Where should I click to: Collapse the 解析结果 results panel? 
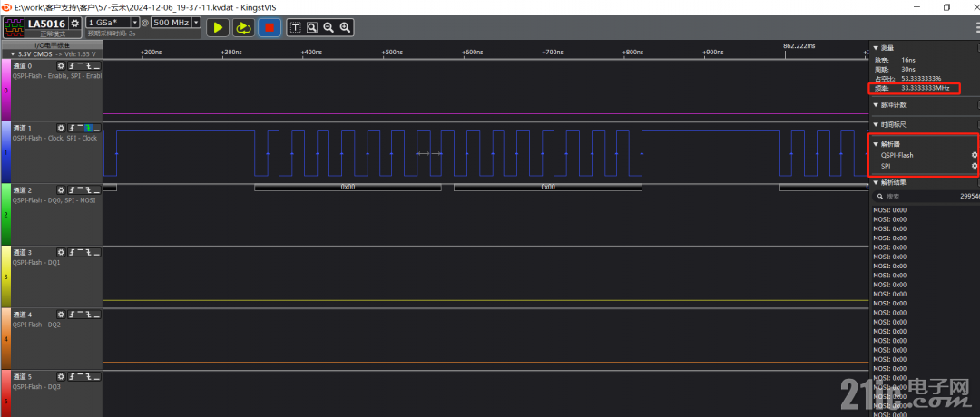coord(876,183)
